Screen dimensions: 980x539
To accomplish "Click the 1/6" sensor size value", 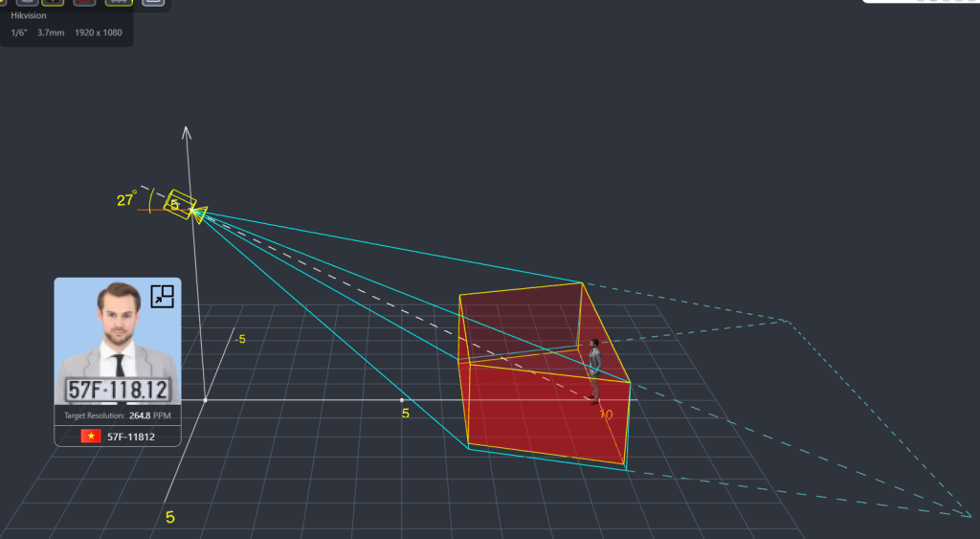I will tap(19, 33).
